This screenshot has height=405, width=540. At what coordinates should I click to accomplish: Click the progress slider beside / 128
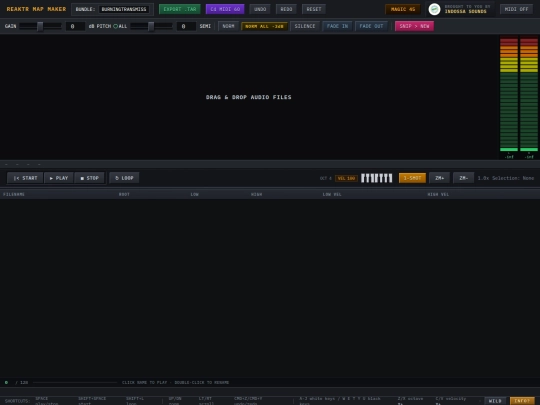click(x=75, y=382)
